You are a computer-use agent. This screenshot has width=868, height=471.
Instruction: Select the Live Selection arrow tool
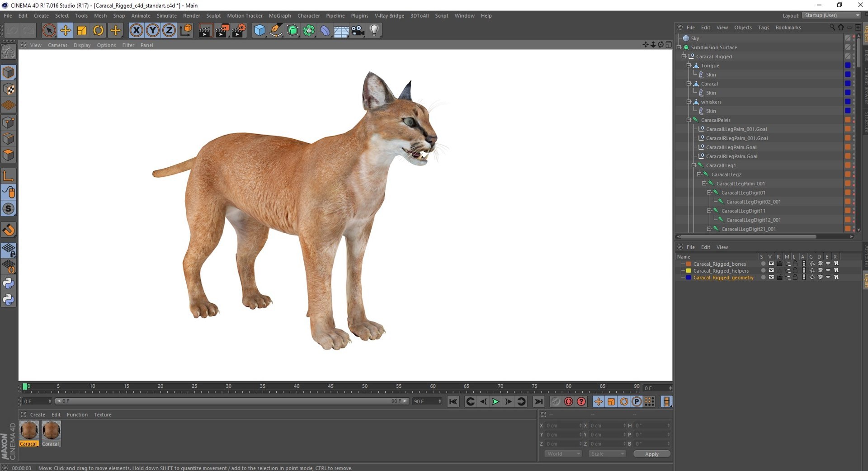(x=49, y=30)
